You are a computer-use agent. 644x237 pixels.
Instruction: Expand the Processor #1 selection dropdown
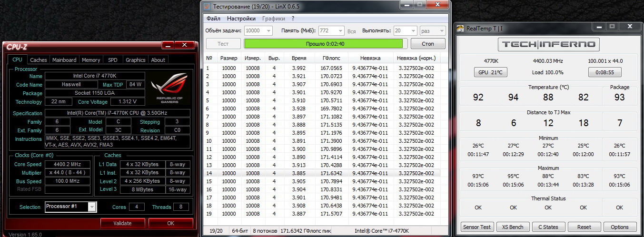click(x=92, y=207)
